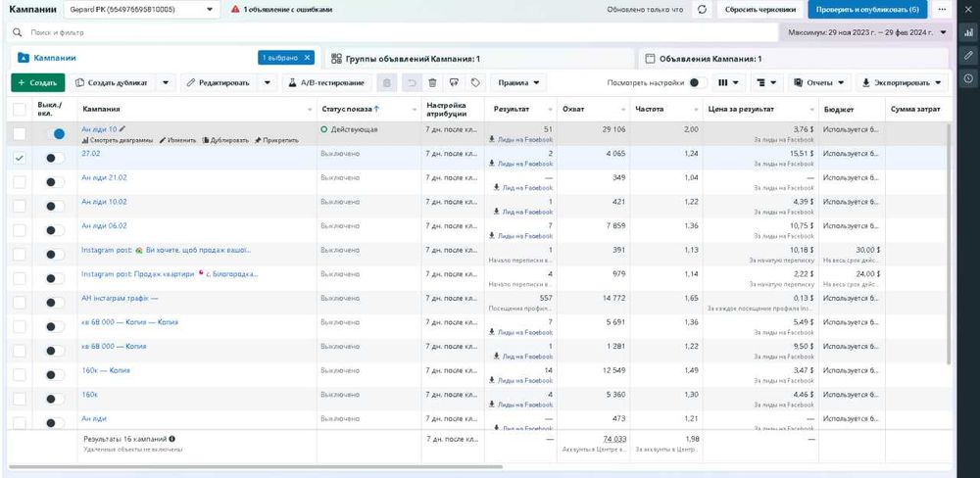This screenshot has height=478, width=980.
Task: Open the Gepard PK account dropdown
Action: pyautogui.click(x=142, y=10)
